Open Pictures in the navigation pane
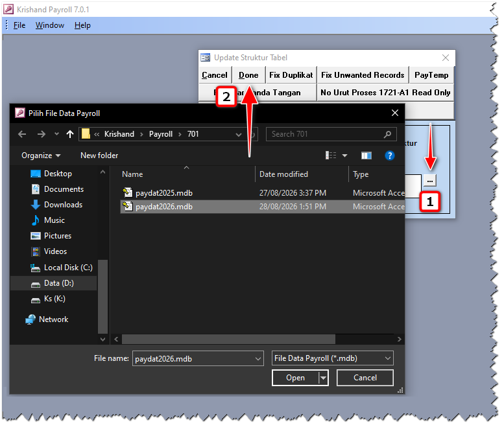The image size is (504, 427). 51,236
